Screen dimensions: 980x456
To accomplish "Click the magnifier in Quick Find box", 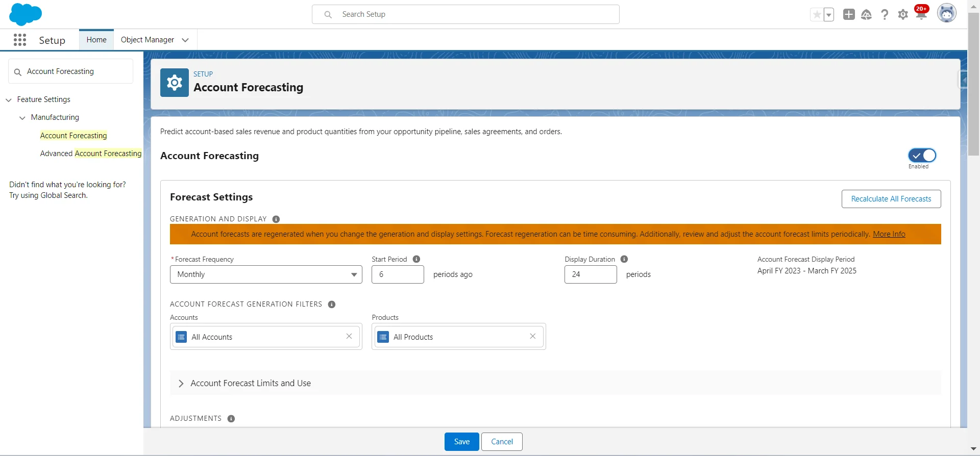I will tap(18, 72).
